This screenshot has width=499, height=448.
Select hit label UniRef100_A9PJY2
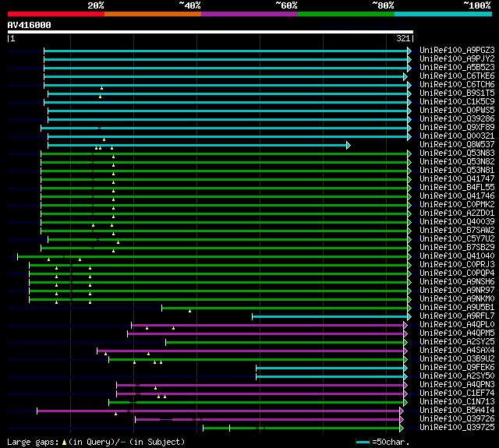pyautogui.click(x=457, y=58)
